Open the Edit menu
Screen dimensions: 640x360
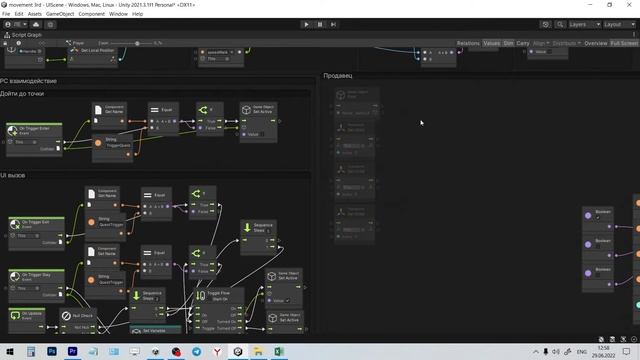point(19,14)
